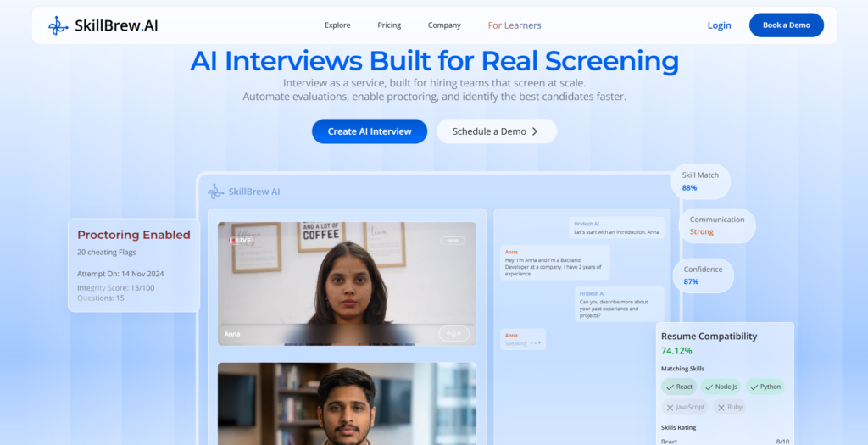Viewport: 868px width, 445px height.
Task: Go to the For Learners section
Action: tap(515, 25)
